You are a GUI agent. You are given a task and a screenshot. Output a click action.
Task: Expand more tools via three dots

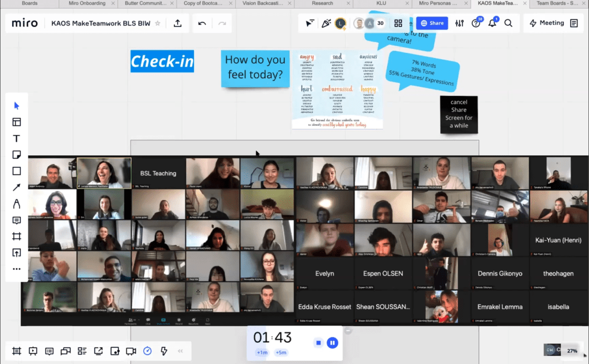[x=17, y=269]
